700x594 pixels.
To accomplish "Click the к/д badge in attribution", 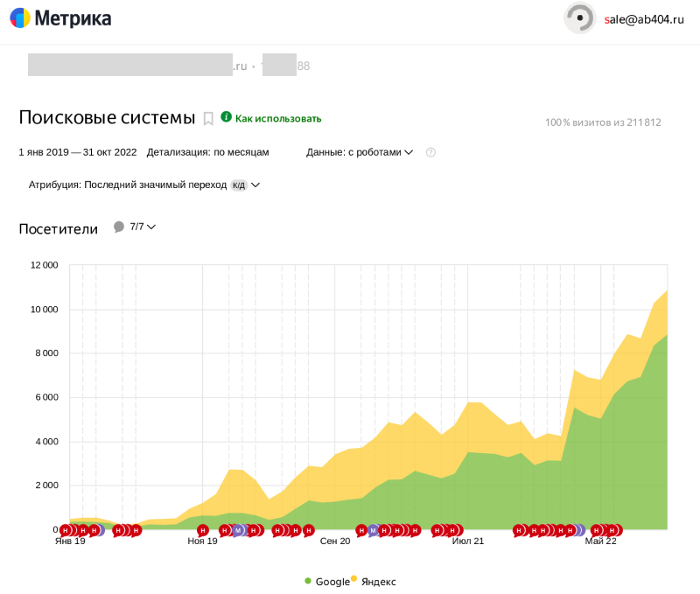I will (239, 185).
